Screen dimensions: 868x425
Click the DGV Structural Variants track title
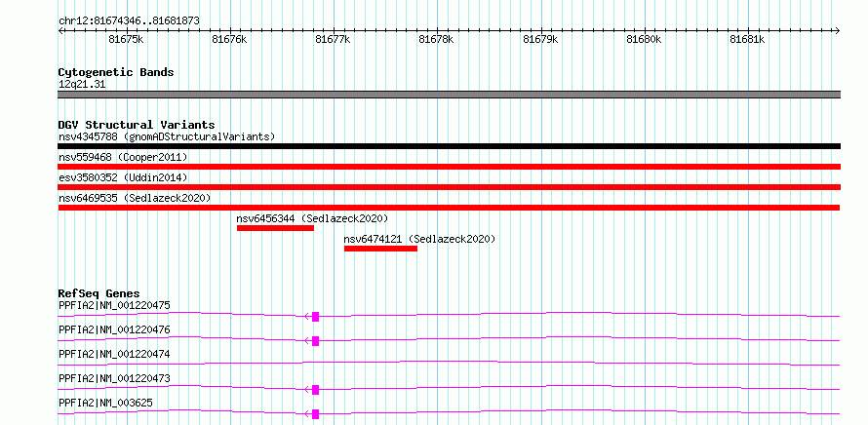point(137,125)
